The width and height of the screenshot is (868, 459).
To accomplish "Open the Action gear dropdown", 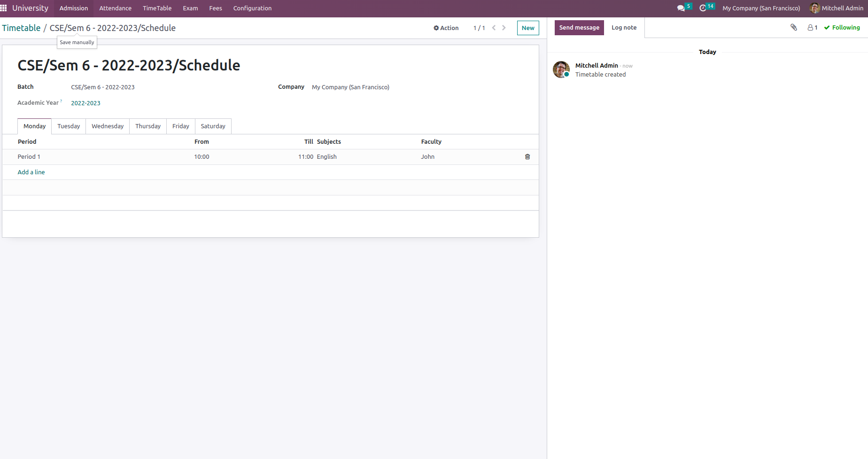I will click(x=446, y=28).
